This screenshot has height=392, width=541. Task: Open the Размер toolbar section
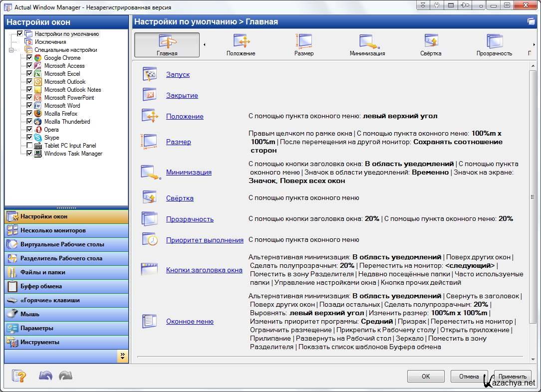point(304,42)
